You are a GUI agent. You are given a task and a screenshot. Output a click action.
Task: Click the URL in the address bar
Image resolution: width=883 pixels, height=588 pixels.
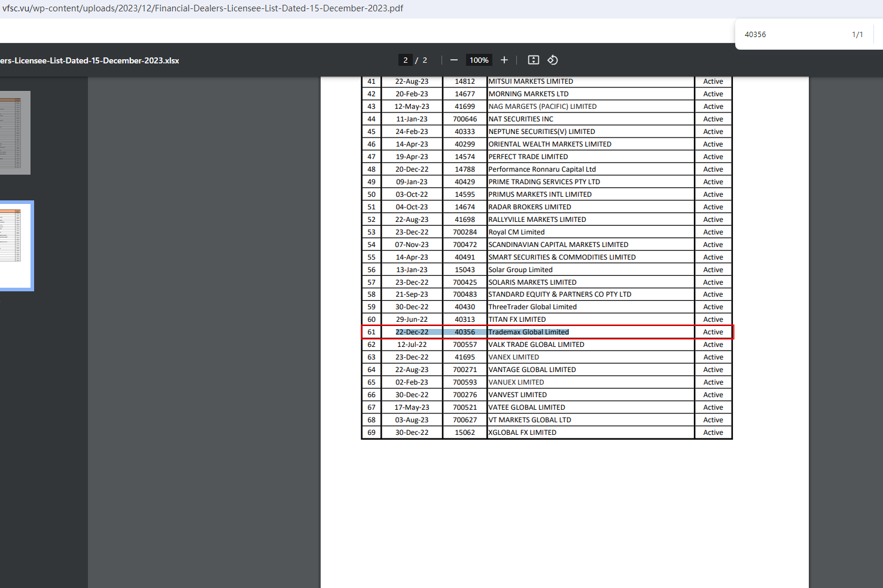pyautogui.click(x=203, y=8)
